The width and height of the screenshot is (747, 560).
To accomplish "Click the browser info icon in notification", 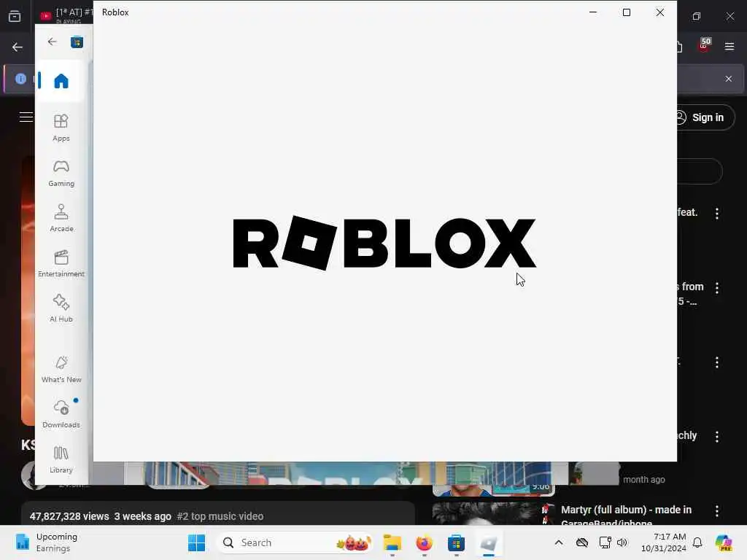I will (20, 79).
